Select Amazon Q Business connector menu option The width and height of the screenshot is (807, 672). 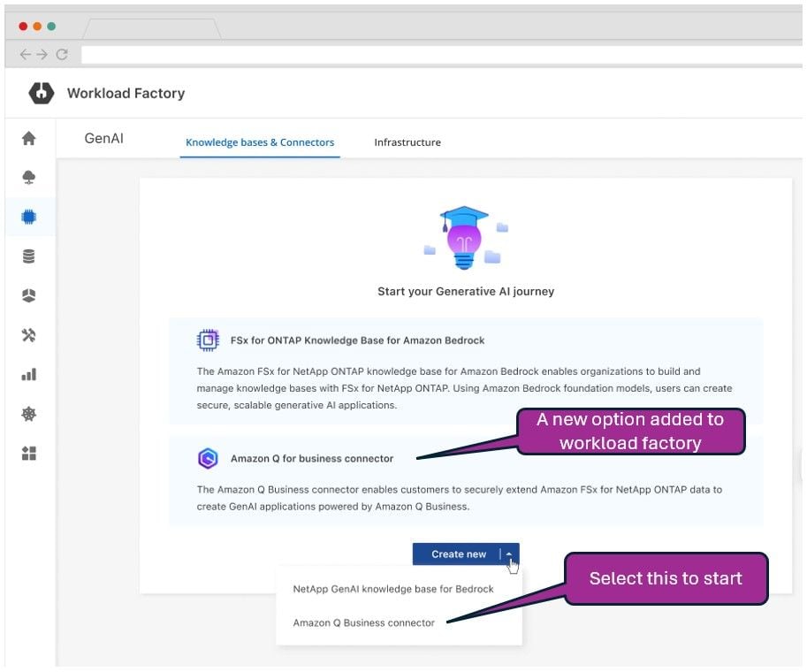(x=364, y=622)
